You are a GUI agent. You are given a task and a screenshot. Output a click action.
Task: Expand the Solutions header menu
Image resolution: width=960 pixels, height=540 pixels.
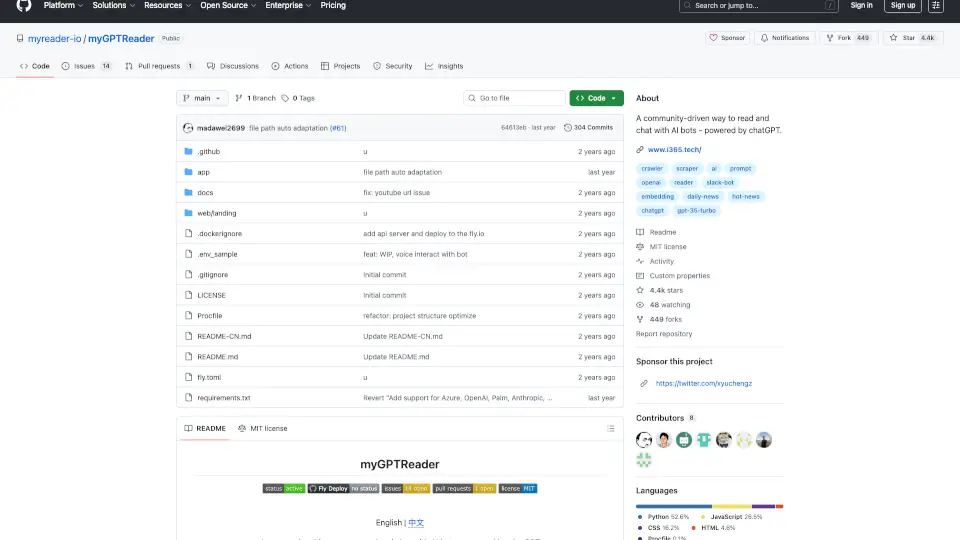click(x=113, y=6)
